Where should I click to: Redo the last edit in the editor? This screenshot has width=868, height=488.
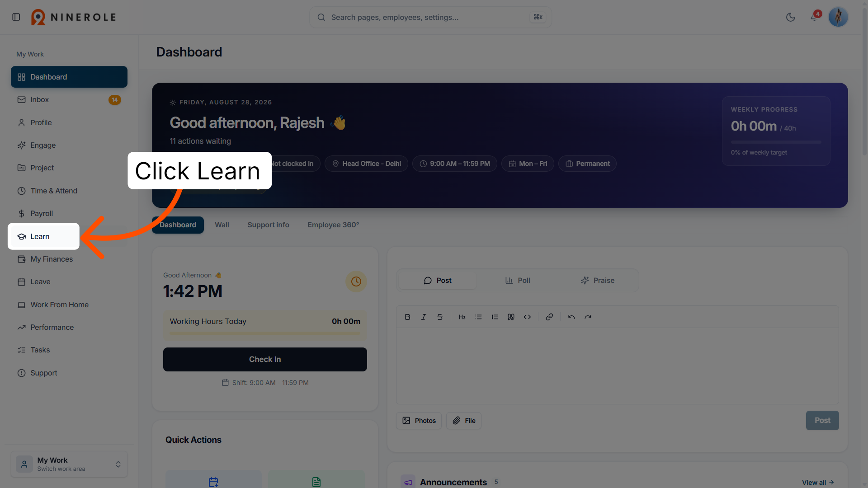[x=588, y=317]
